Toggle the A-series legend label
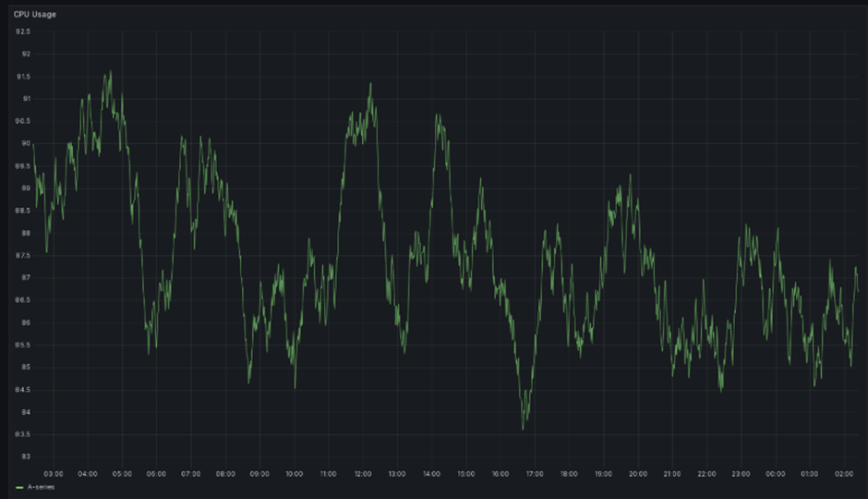The width and height of the screenshot is (868, 499). tap(41, 487)
